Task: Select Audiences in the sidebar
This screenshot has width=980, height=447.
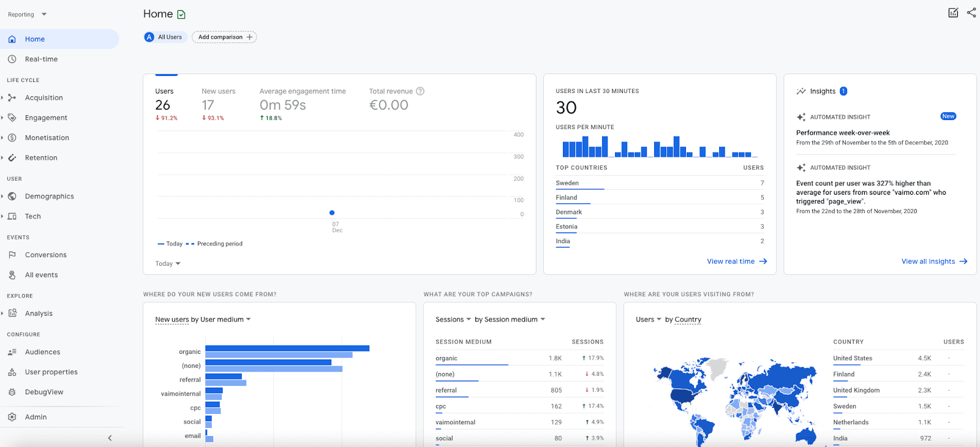Action: (x=42, y=352)
